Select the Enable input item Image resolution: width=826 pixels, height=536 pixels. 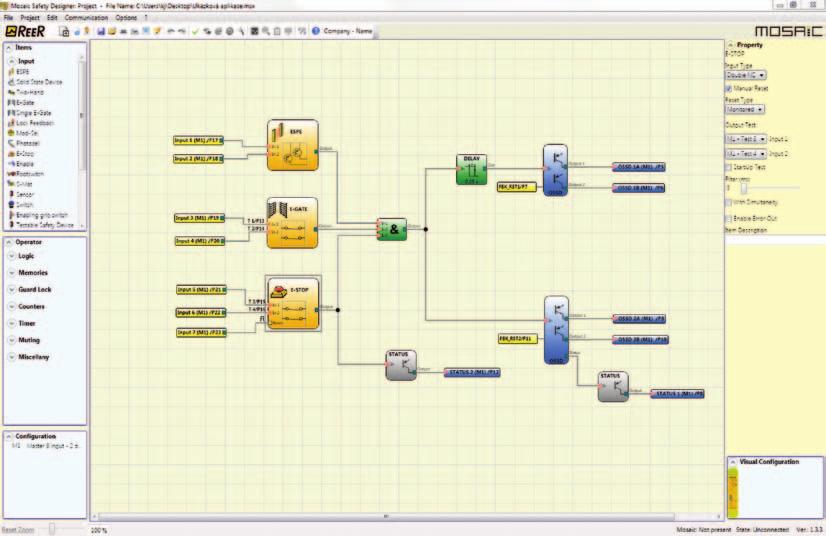tap(21, 164)
